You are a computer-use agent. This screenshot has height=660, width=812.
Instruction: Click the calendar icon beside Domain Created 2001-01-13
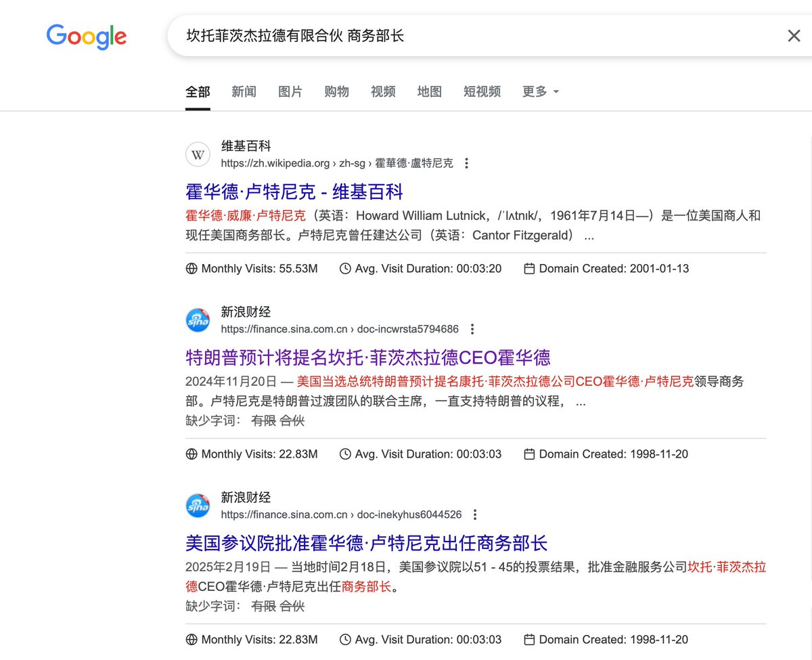click(529, 269)
